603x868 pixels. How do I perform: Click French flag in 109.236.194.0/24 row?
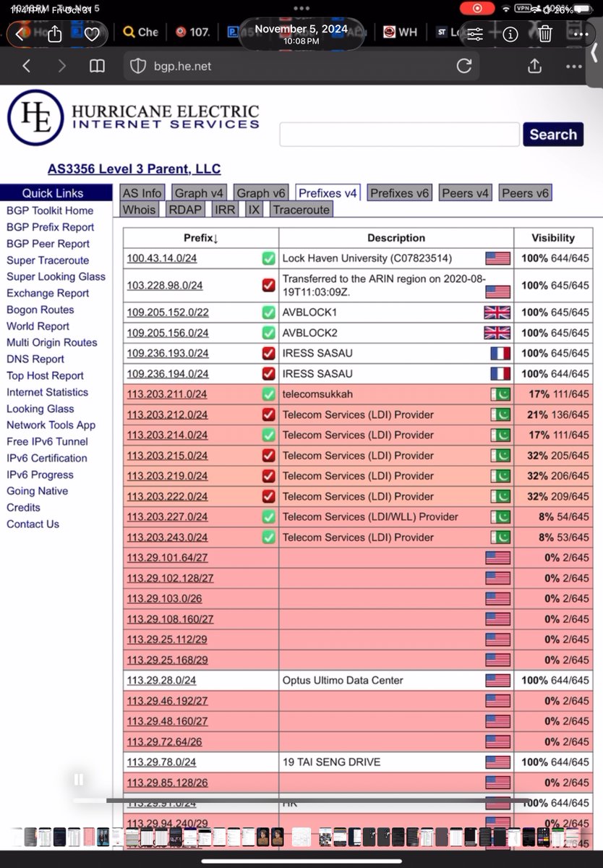(x=500, y=373)
